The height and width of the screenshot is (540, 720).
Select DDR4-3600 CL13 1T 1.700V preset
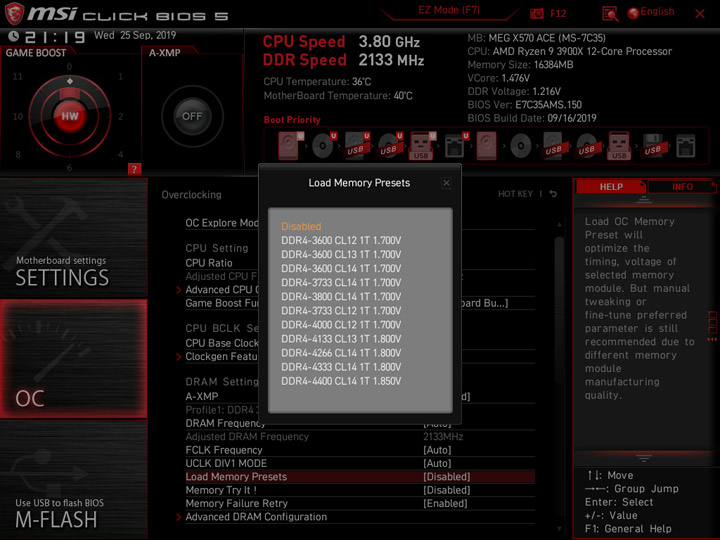(341, 254)
